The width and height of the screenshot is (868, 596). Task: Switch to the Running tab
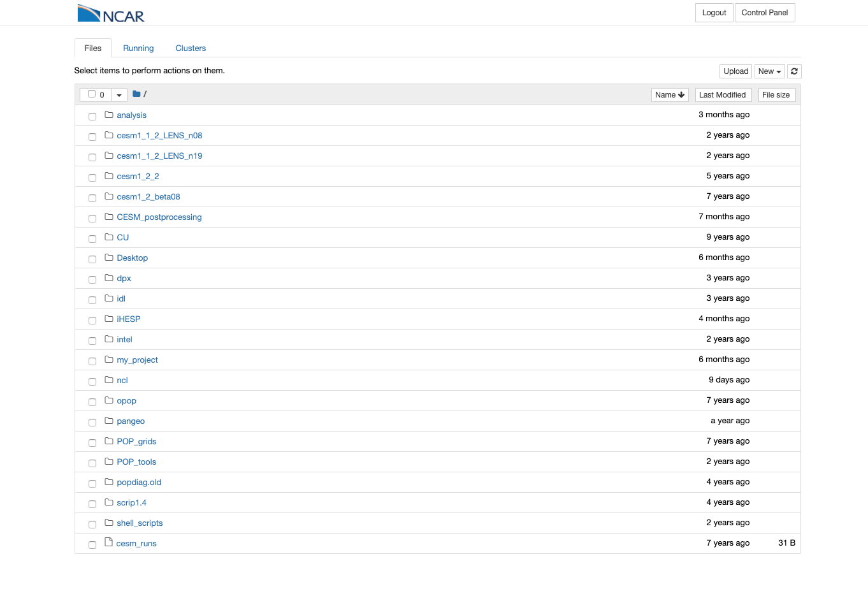pyautogui.click(x=138, y=48)
